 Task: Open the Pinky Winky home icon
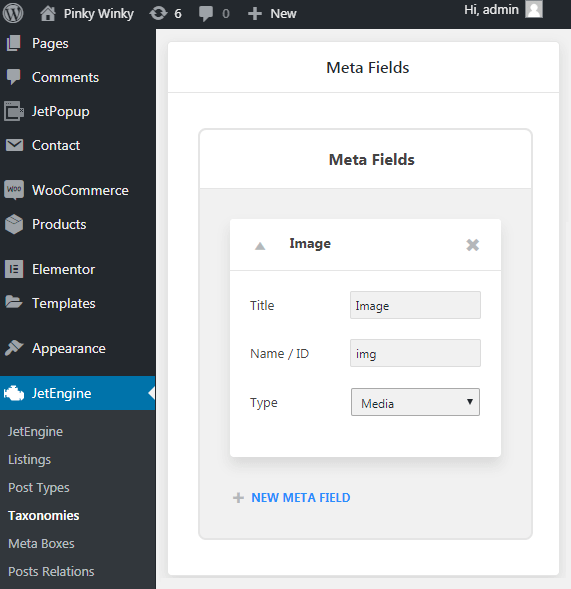[48, 14]
